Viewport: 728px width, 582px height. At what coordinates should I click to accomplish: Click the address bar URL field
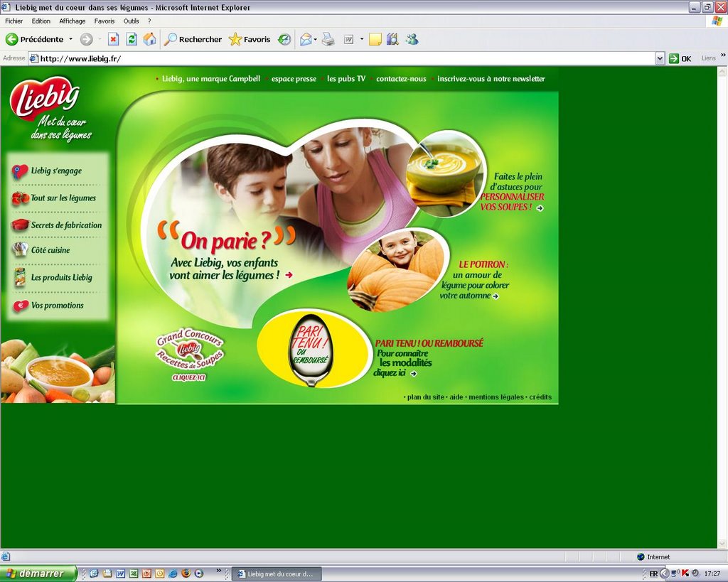pyautogui.click(x=342, y=58)
